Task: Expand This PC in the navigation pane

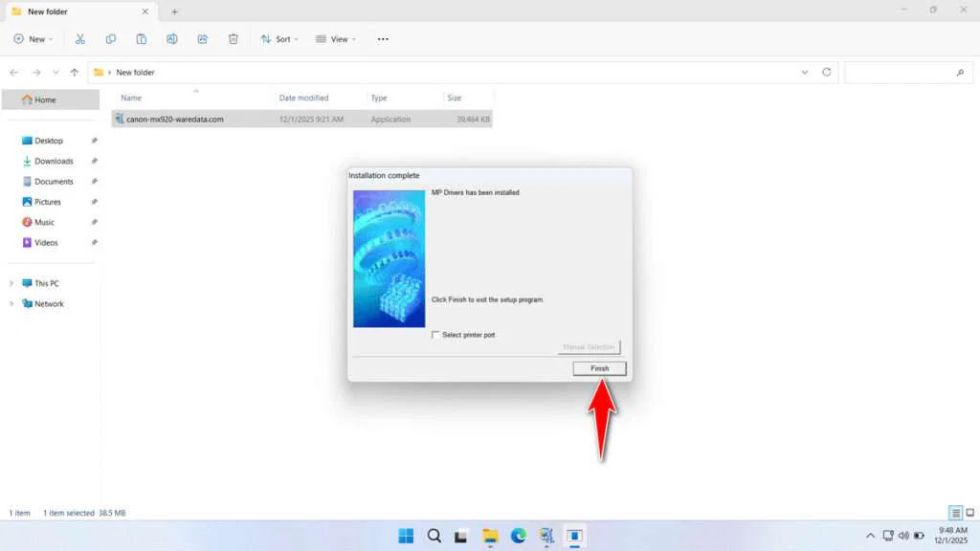Action: (12, 283)
